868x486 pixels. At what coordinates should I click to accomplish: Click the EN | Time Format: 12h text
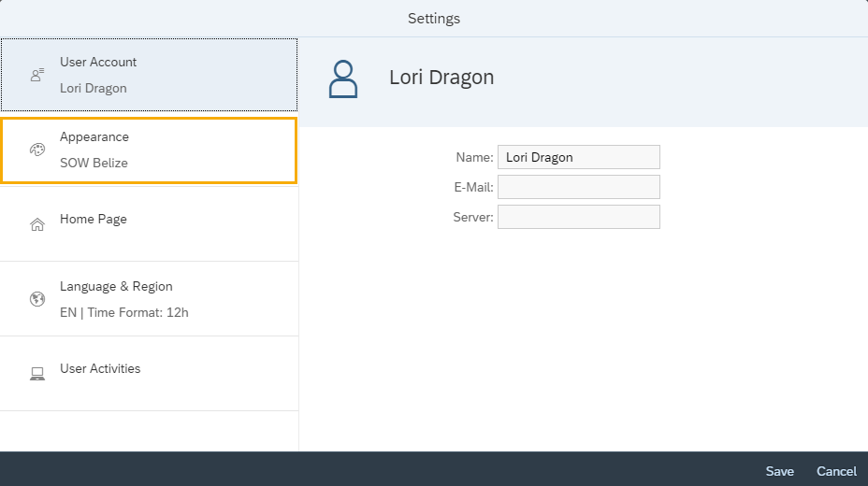123,312
